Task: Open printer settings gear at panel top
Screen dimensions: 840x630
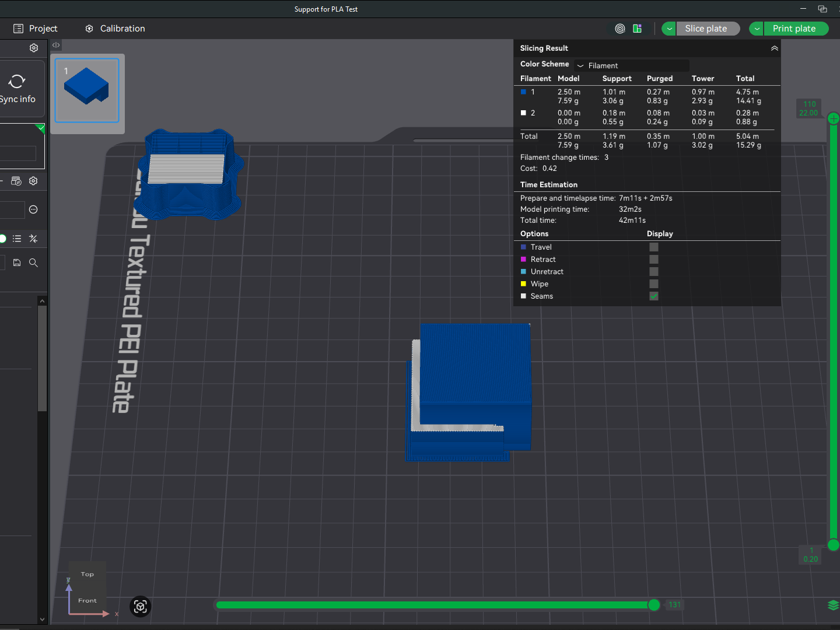Action: 34,48
